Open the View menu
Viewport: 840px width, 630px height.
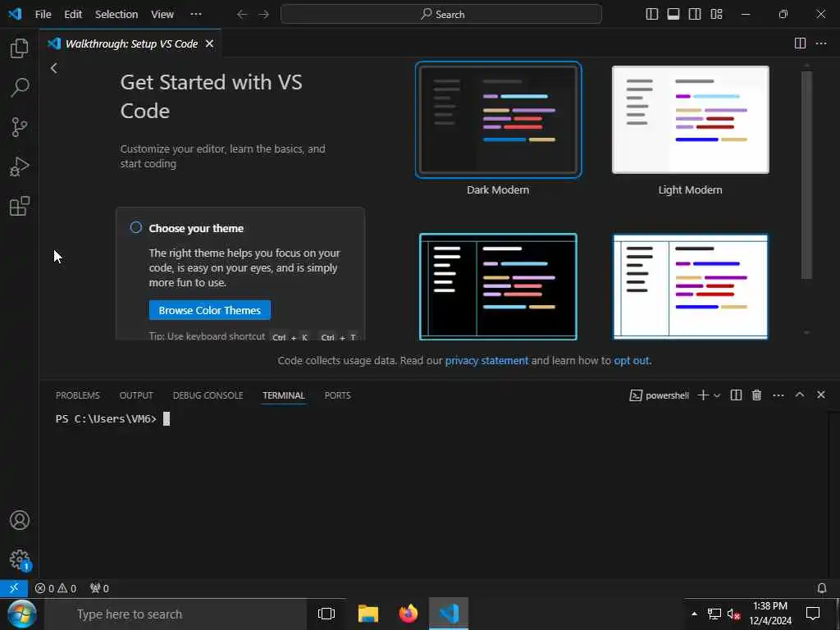click(162, 15)
